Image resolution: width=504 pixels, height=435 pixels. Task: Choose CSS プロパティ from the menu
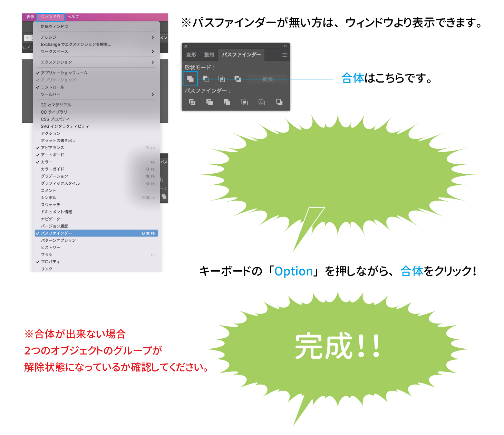[x=96, y=119]
